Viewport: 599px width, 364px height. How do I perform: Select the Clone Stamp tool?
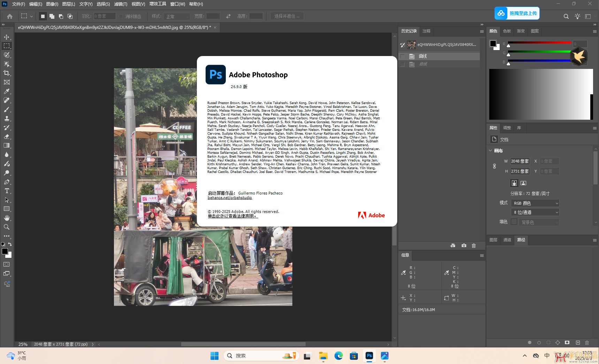point(7,118)
